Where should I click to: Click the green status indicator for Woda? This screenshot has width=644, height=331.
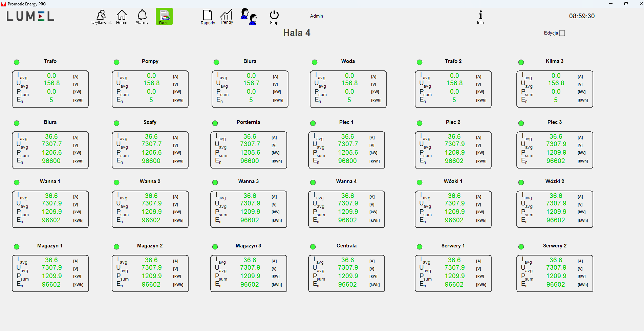(x=315, y=62)
